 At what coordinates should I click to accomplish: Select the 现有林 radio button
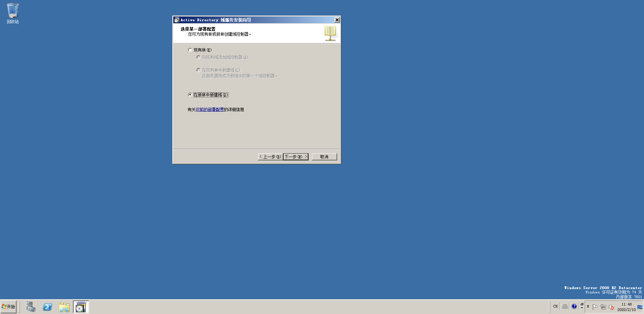coord(190,50)
